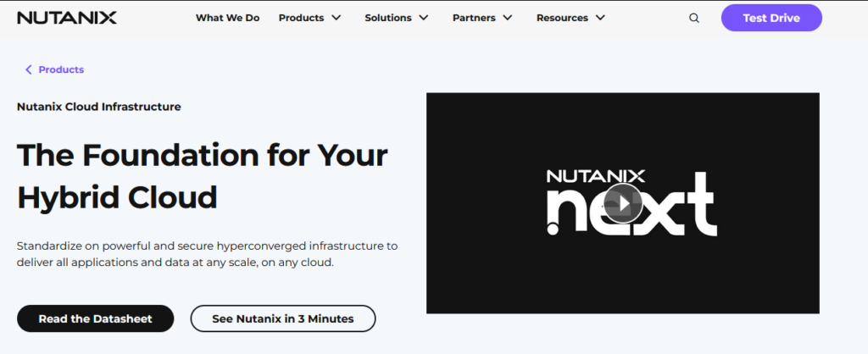868x354 pixels.
Task: Click the Read the Datasheet button
Action: point(95,318)
